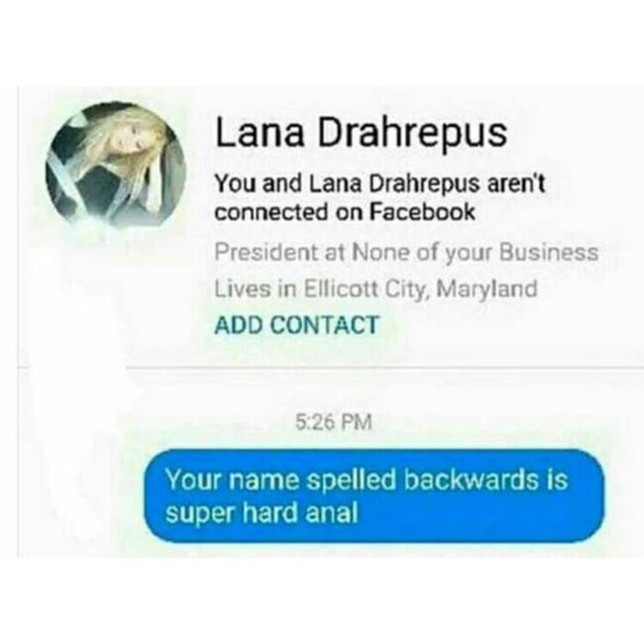
Task: Click the word 'CONTACT' in ADD CONTACT
Action: (x=326, y=325)
